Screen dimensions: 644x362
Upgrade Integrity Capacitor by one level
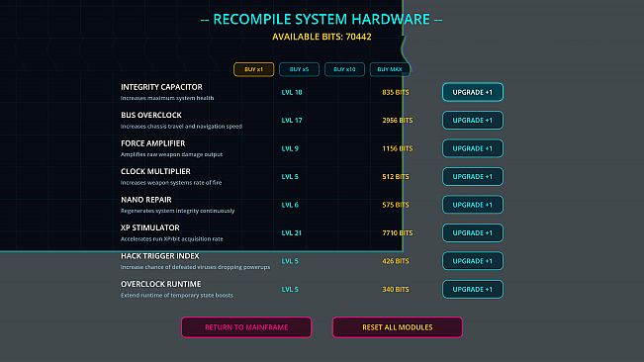coord(472,92)
